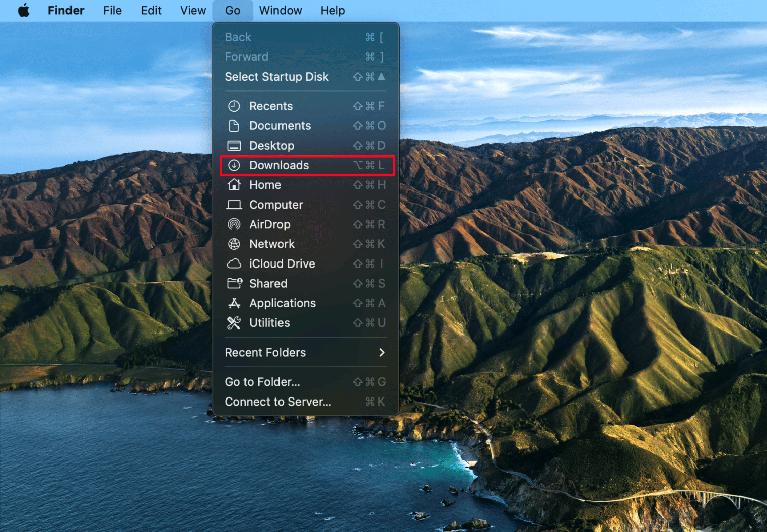Open the File menu
Screen dimensions: 767x532
click(112, 10)
